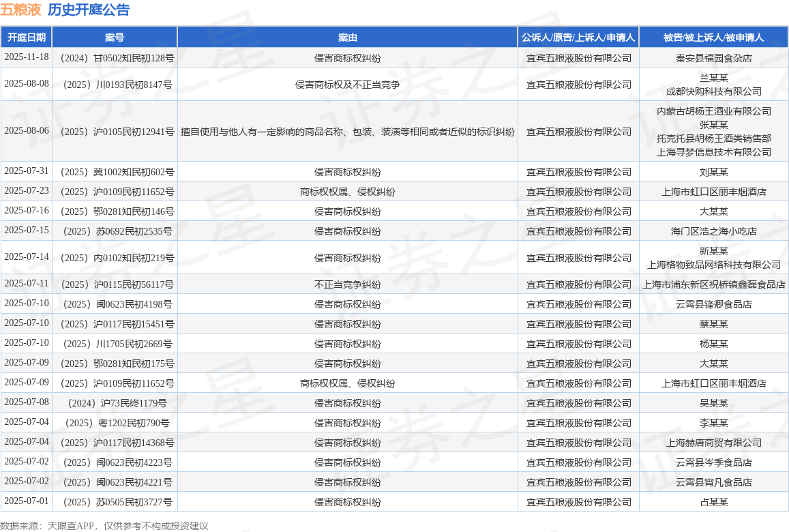Select defendant 上海市浦东新区祝桥镇鑫磊食品店
Viewport: 789px width, 532px height.
tap(713, 284)
